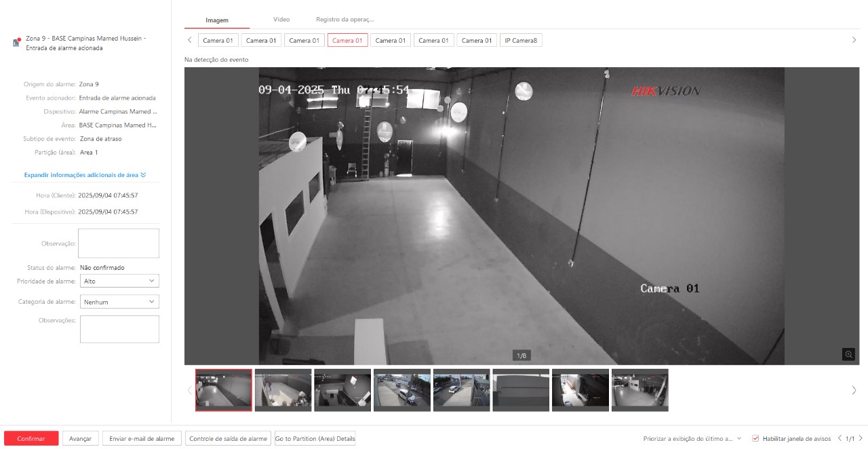This screenshot has height=449, width=868.
Task: Click Enviar e-mail de alarme button
Action: pos(142,439)
